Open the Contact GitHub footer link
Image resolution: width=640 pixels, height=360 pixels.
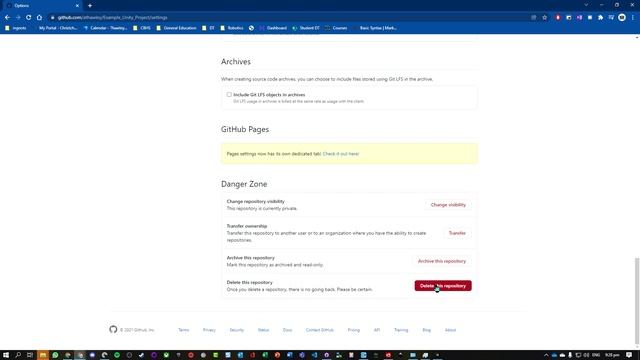tap(320, 330)
